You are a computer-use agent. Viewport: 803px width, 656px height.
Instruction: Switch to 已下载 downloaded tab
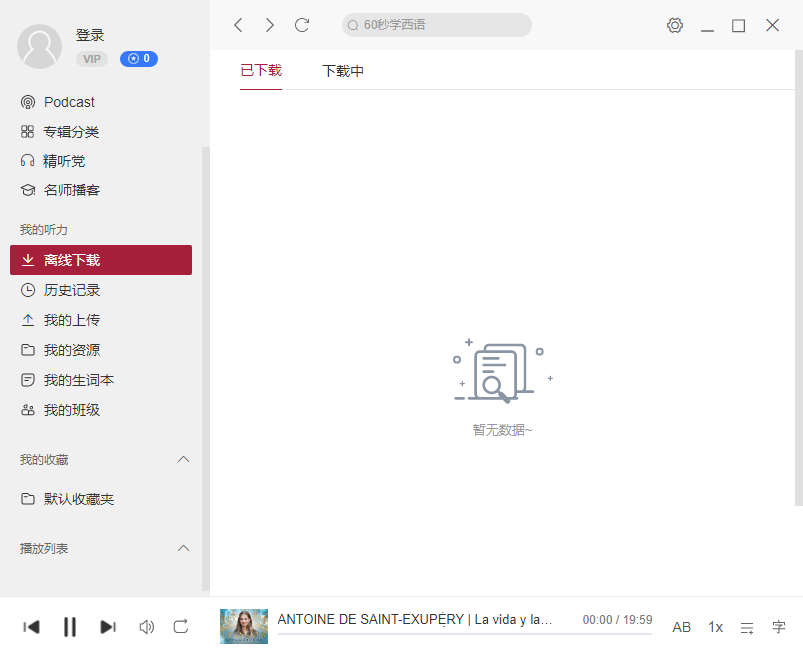pyautogui.click(x=261, y=71)
